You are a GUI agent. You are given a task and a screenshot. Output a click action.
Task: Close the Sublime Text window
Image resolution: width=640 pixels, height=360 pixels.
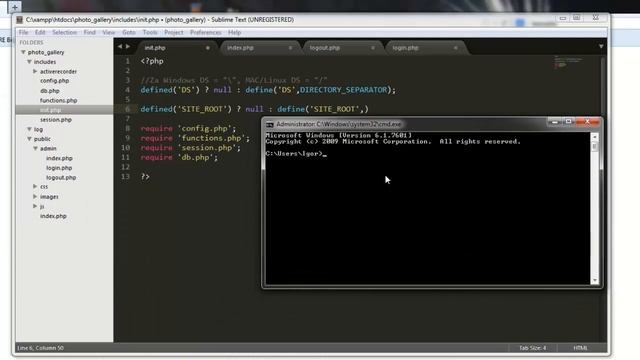(x=595, y=18)
